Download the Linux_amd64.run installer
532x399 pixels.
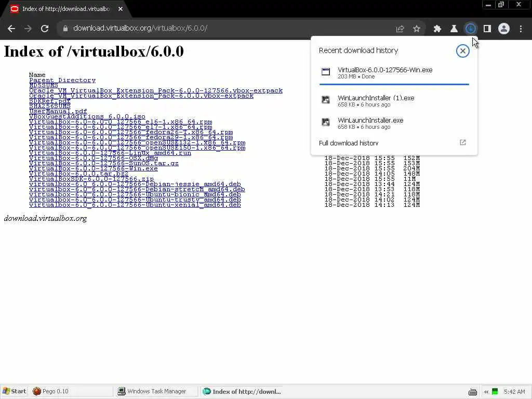[x=110, y=153]
